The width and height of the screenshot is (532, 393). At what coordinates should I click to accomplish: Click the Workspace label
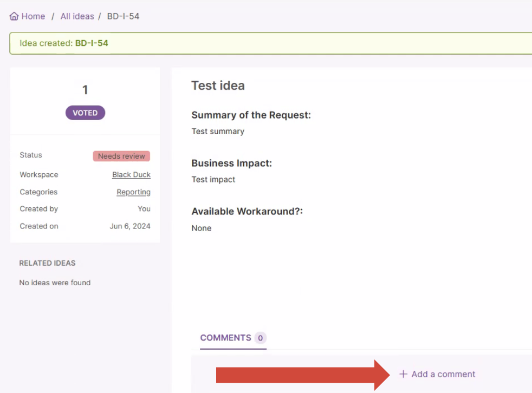click(x=39, y=175)
